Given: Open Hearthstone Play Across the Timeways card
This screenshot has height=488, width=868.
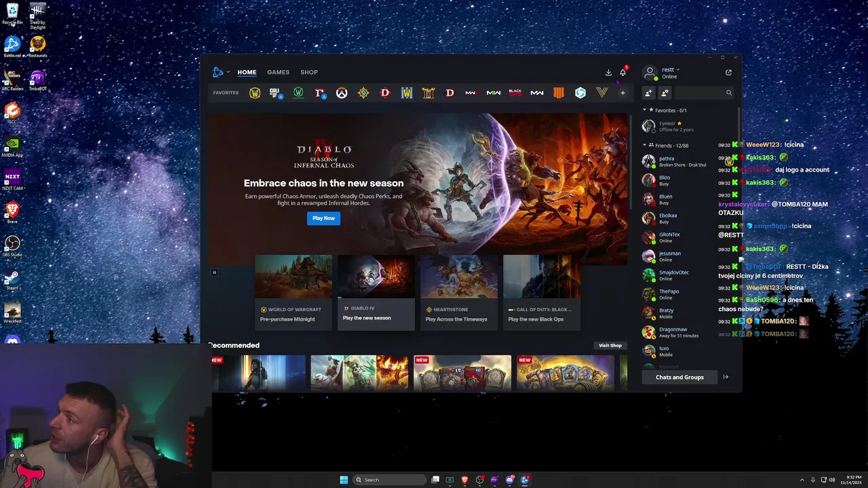Looking at the screenshot, I should click(459, 293).
